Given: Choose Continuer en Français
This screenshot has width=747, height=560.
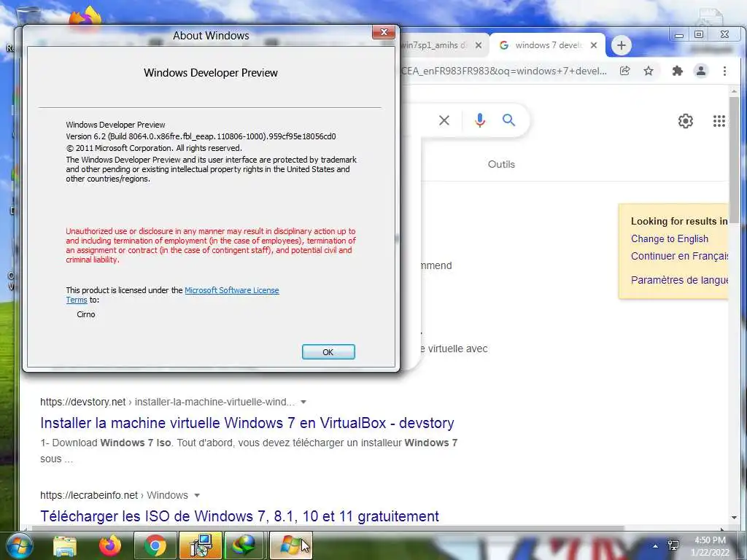Looking at the screenshot, I should tap(679, 256).
